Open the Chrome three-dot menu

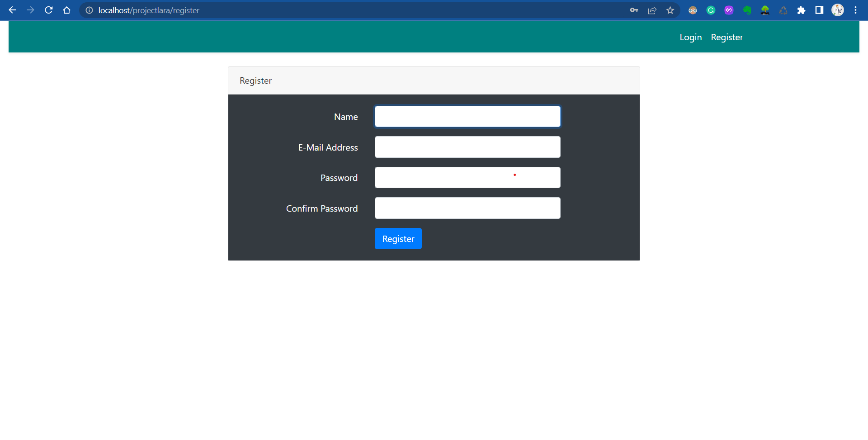[x=855, y=10]
